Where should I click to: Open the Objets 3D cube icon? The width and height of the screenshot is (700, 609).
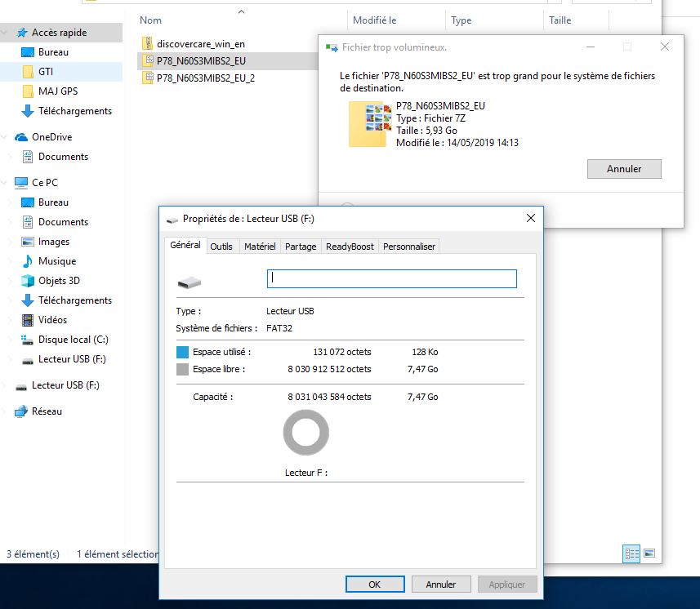click(28, 281)
